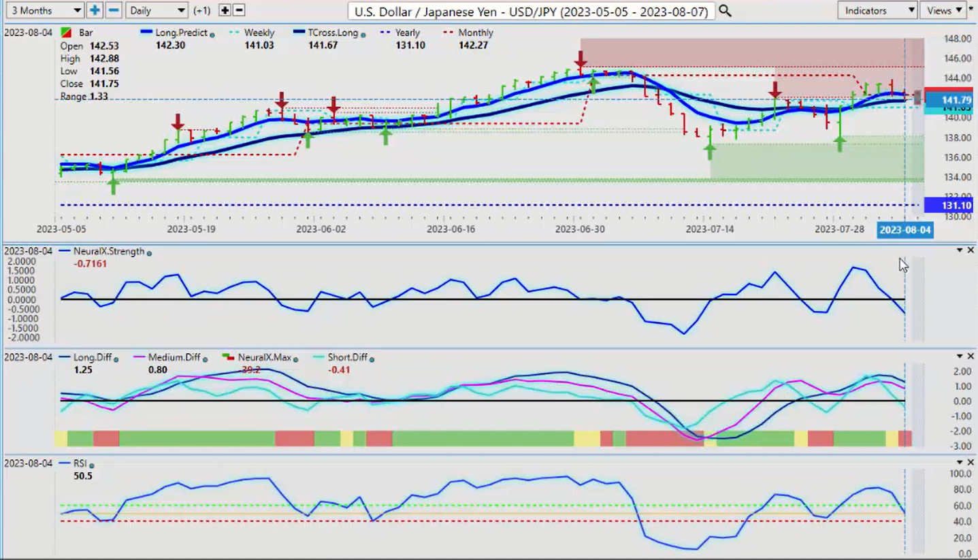Open the RSI panel dropdown arrow

pyautogui.click(x=960, y=462)
